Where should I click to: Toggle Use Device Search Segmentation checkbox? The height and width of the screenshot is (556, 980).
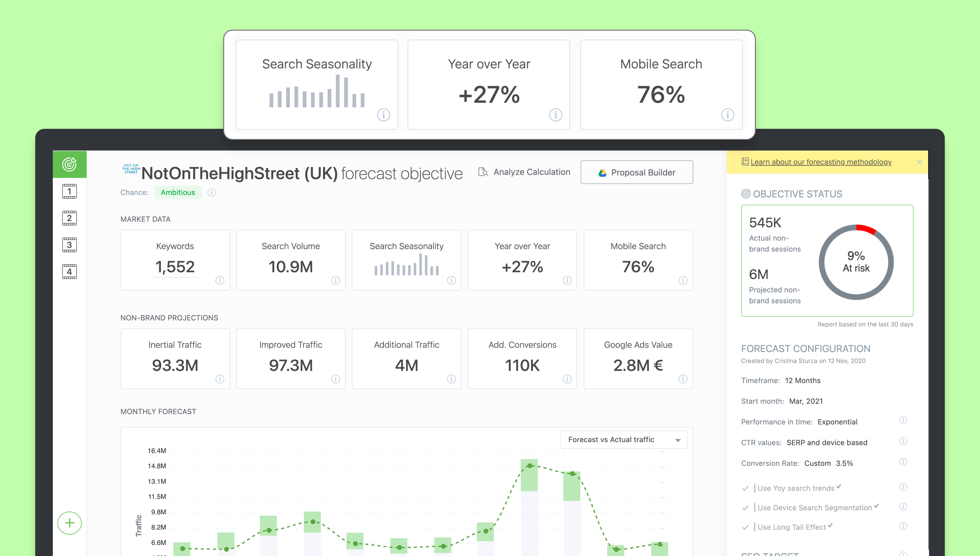click(x=745, y=508)
